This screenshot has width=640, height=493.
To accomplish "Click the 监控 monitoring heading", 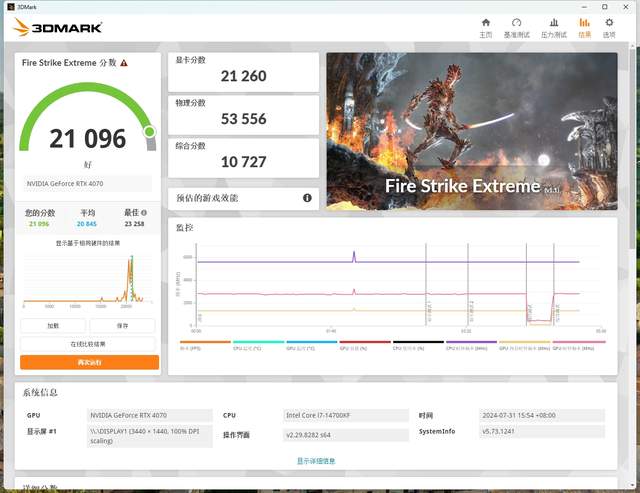I will tap(184, 228).
